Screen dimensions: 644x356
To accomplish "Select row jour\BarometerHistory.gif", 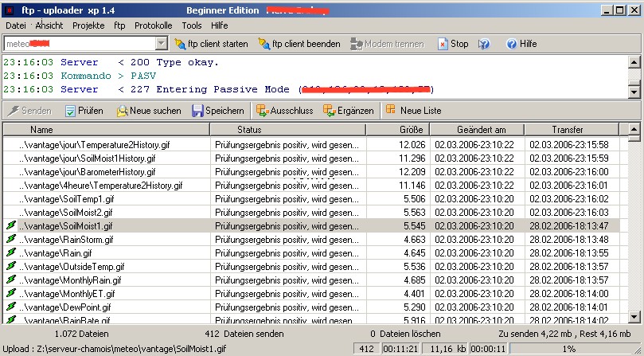I will pyautogui.click(x=311, y=171).
